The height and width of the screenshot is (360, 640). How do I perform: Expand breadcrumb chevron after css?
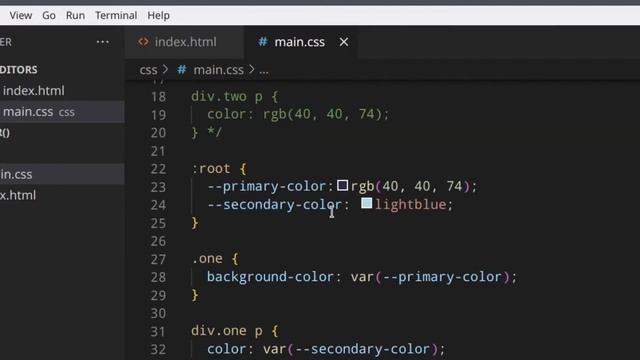pos(165,70)
